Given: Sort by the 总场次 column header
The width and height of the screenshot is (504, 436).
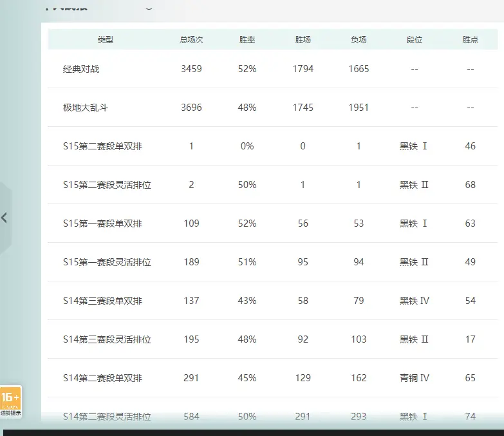Looking at the screenshot, I should (x=191, y=40).
